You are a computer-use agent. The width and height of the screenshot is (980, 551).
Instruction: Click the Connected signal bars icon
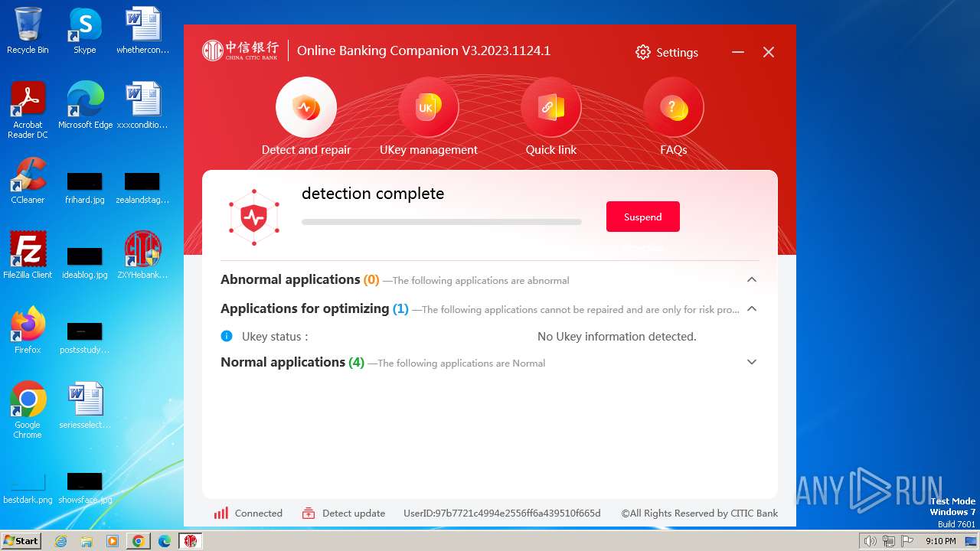coord(221,514)
